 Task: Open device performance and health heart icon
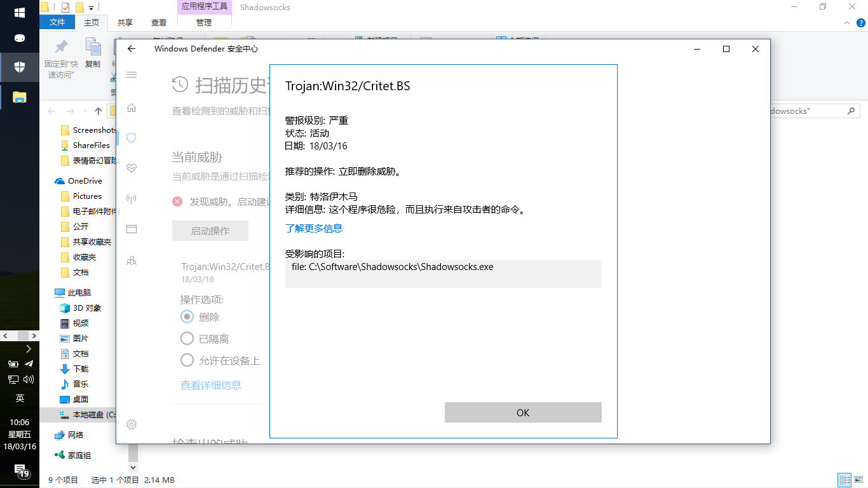[x=132, y=168]
